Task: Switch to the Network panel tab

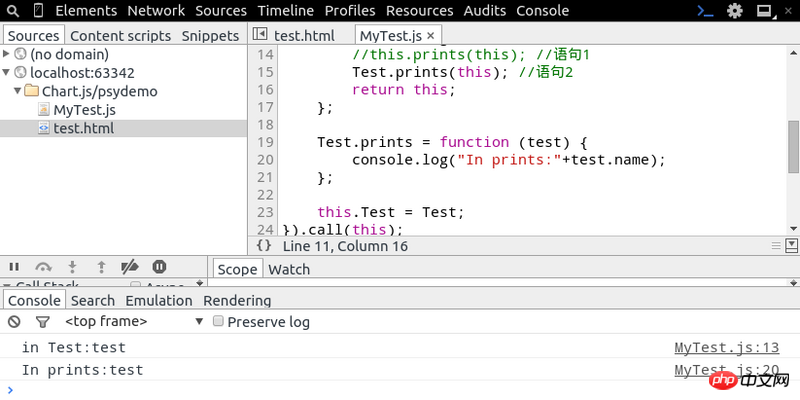Action: 156,11
